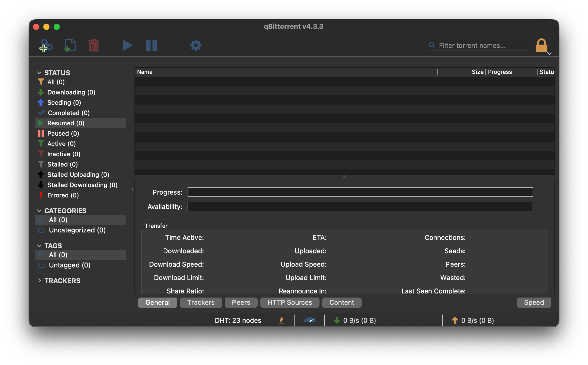Select the Stalled Uploading (0) filter

click(81, 175)
